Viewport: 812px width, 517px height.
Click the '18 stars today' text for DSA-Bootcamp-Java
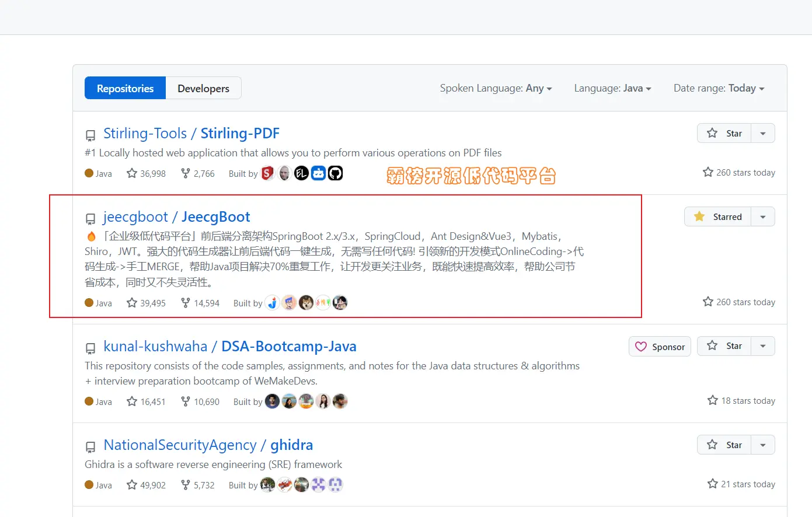tap(741, 401)
